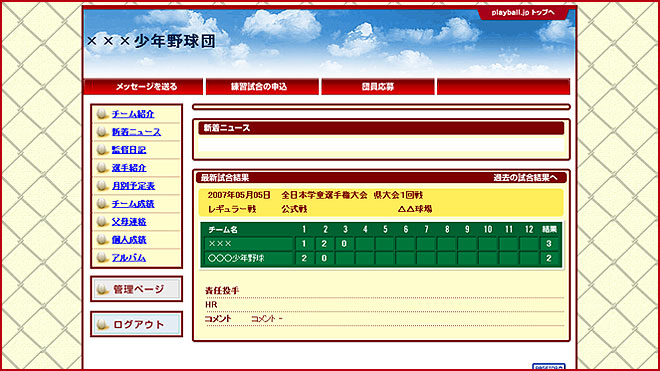
Task: Open 練習試合の申込 tab
Action: click(262, 87)
